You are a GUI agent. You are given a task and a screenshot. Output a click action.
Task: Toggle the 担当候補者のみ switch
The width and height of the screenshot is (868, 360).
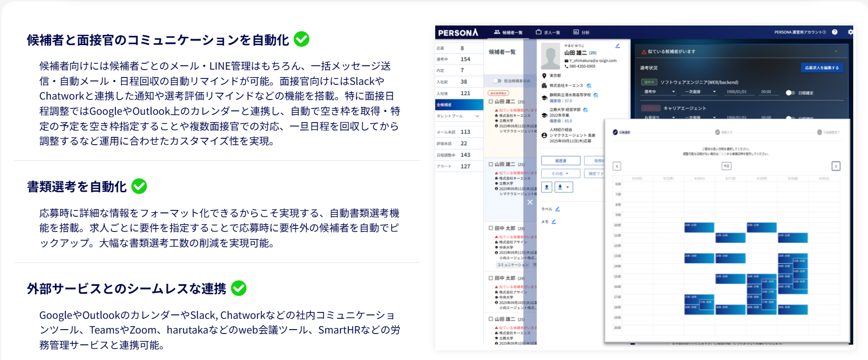tap(497, 81)
